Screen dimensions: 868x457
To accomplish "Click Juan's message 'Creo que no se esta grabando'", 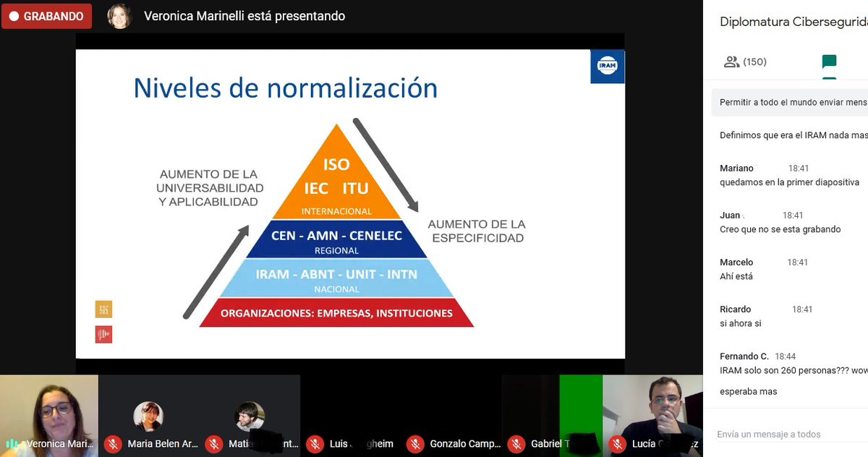I will (780, 229).
